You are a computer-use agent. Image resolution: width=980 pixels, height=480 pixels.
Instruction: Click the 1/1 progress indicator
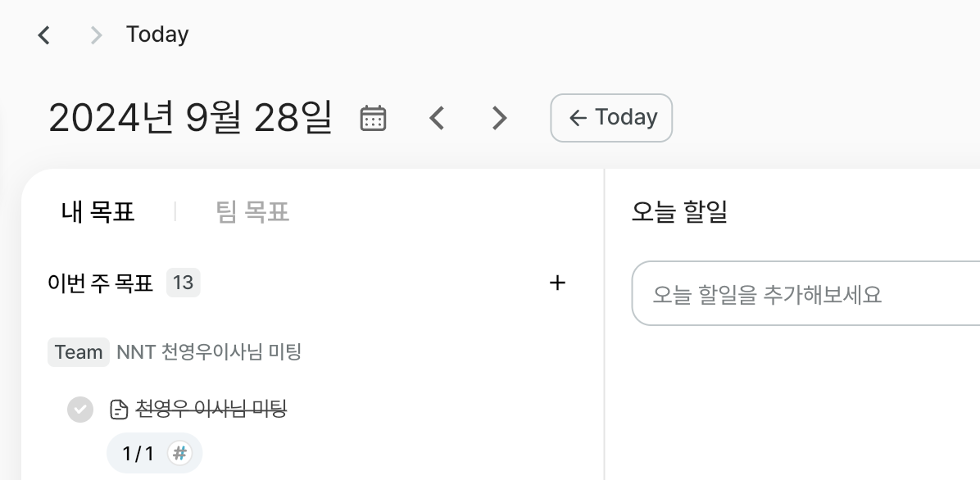tap(138, 453)
